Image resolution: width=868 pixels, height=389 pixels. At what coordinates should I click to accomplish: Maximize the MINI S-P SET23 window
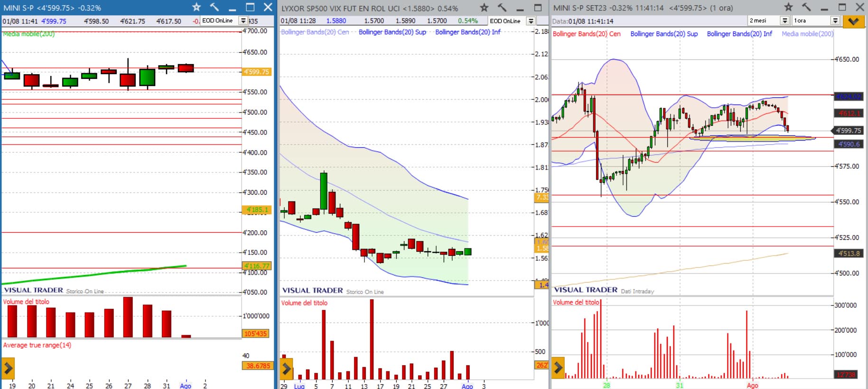coord(842,7)
